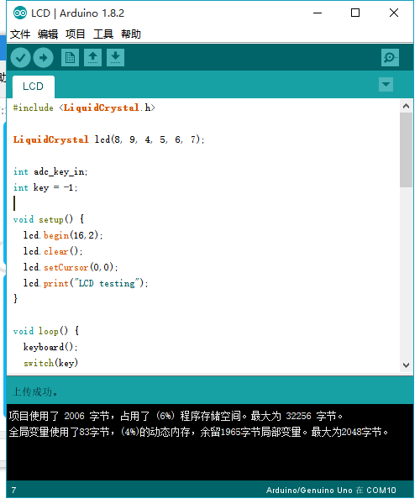Open the 帮助 menu
The width and height of the screenshot is (420, 504).
pyautogui.click(x=131, y=34)
